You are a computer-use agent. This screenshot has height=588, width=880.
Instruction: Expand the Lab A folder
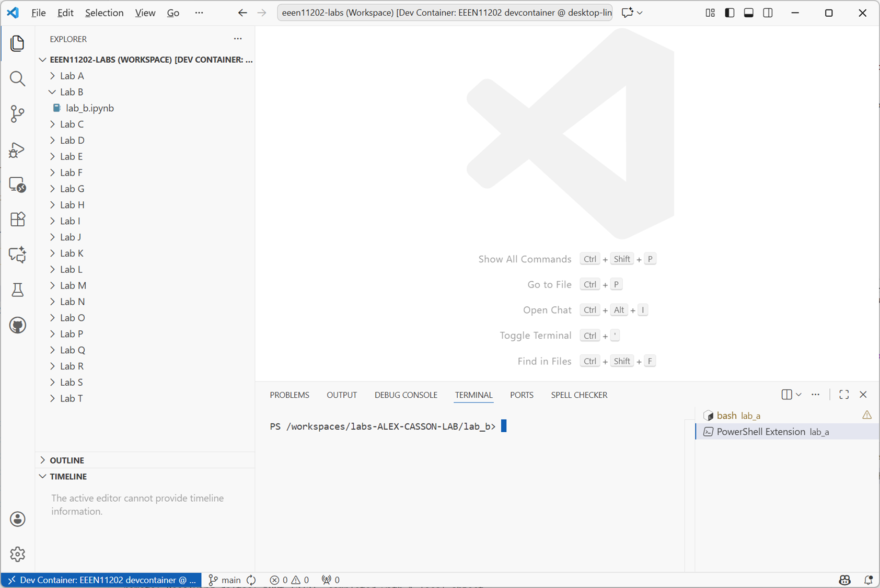click(x=72, y=76)
